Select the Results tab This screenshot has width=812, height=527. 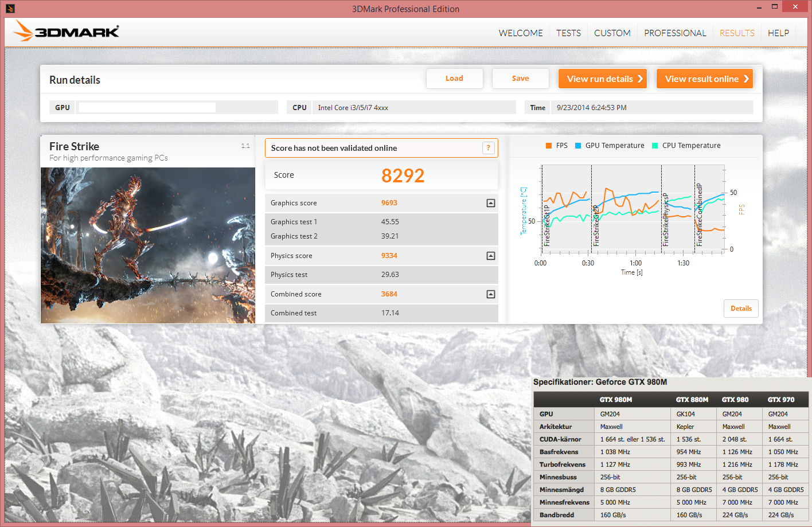click(x=737, y=33)
